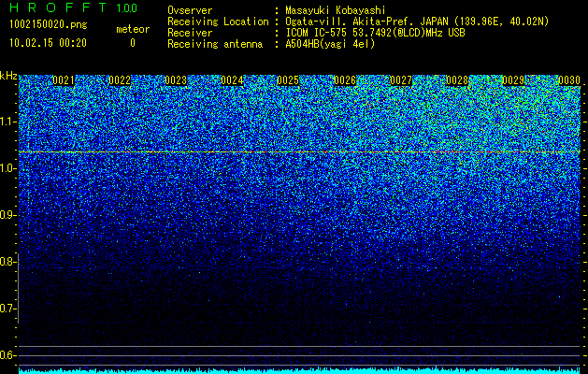Click the 0022 time marker
This screenshot has height=374, width=588.
(x=120, y=80)
